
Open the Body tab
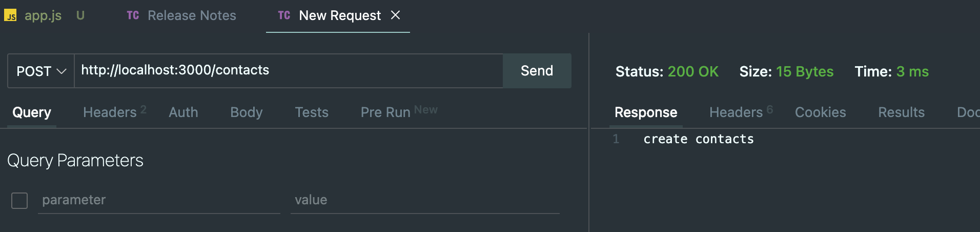pos(247,112)
